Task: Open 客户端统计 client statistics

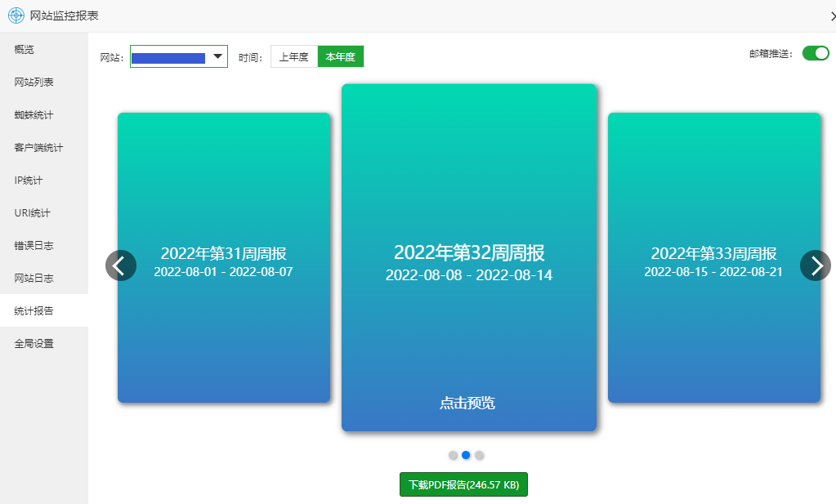Action: point(38,147)
